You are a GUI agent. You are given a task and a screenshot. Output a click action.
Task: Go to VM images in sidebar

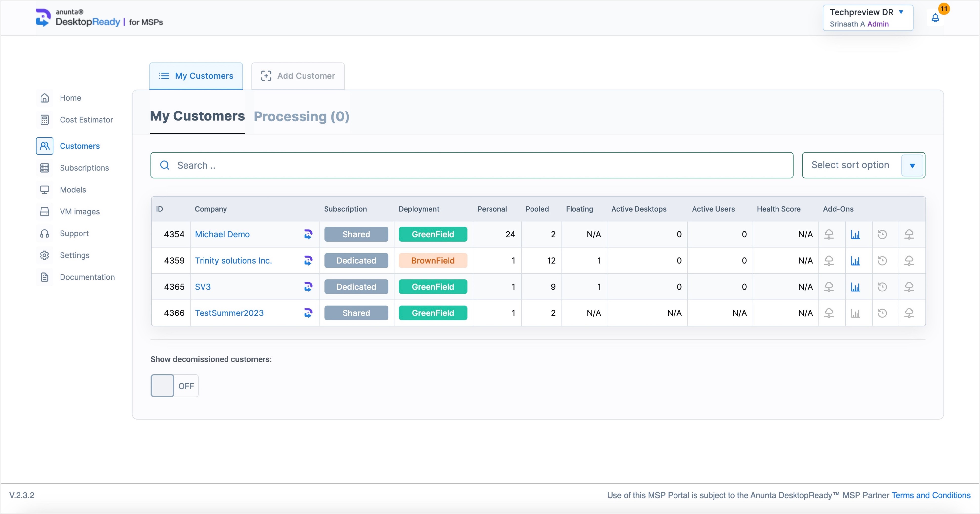80,212
